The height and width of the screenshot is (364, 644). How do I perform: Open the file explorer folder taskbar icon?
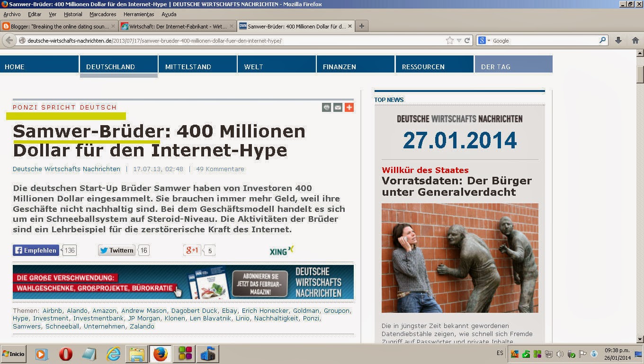click(137, 354)
